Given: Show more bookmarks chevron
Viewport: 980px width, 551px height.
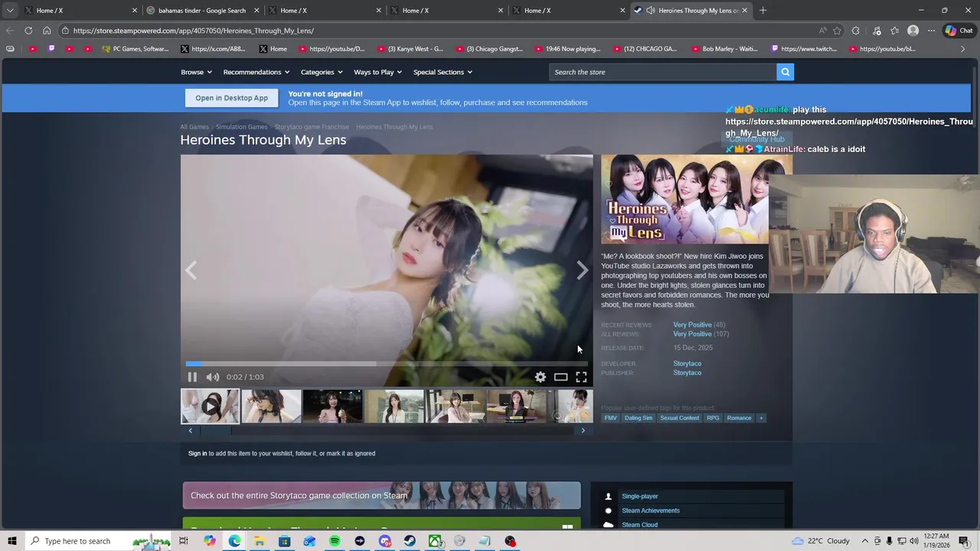Looking at the screenshot, I should pyautogui.click(x=963, y=49).
